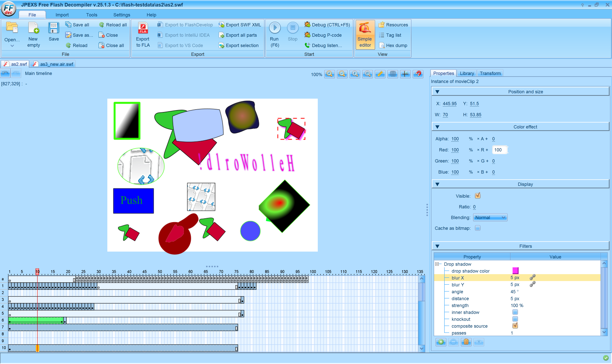Click the undo arrow icon
This screenshot has width=612, height=364.
(5, 73)
